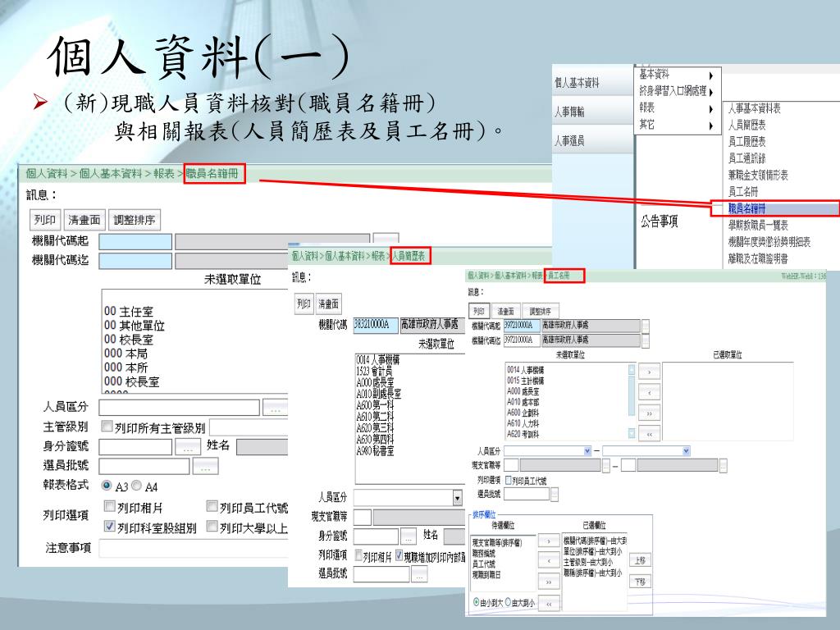The width and height of the screenshot is (840, 630).
Task: Click the up arrow of the 員工名冊 unit list scrollbar
Action: [x=632, y=369]
